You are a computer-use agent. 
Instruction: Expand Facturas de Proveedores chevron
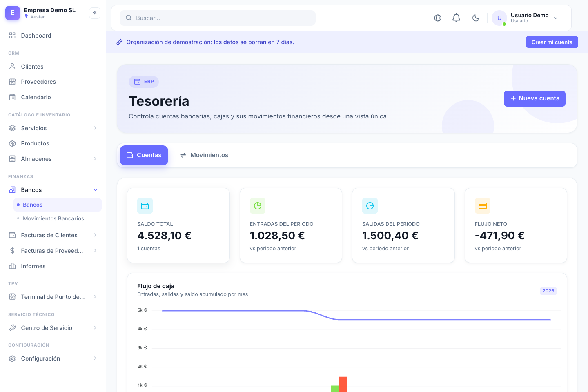[x=95, y=251]
